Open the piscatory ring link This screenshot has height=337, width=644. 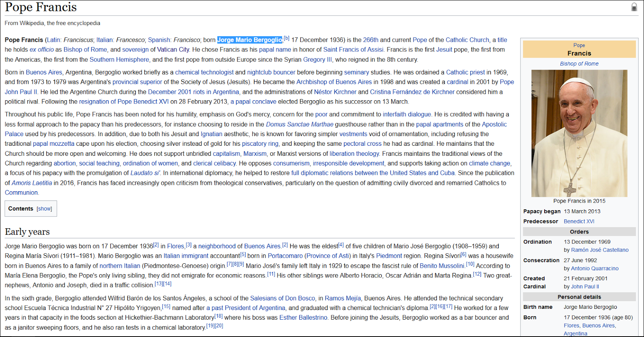tap(260, 144)
